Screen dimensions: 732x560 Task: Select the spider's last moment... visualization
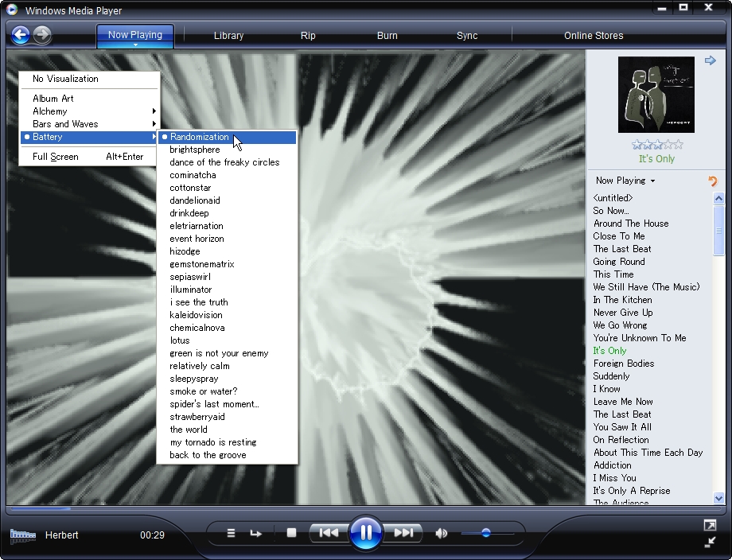(x=228, y=404)
